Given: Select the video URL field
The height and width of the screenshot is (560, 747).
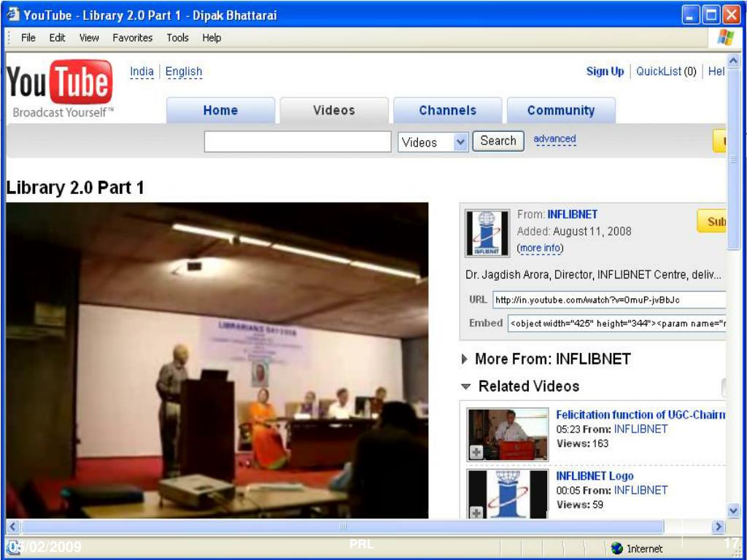Looking at the screenshot, I should click(609, 300).
